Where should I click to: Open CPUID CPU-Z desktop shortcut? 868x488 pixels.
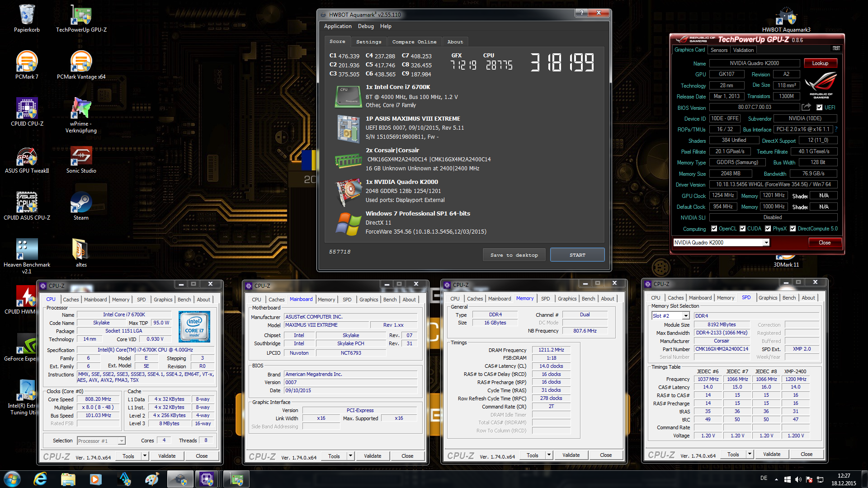pos(27,112)
